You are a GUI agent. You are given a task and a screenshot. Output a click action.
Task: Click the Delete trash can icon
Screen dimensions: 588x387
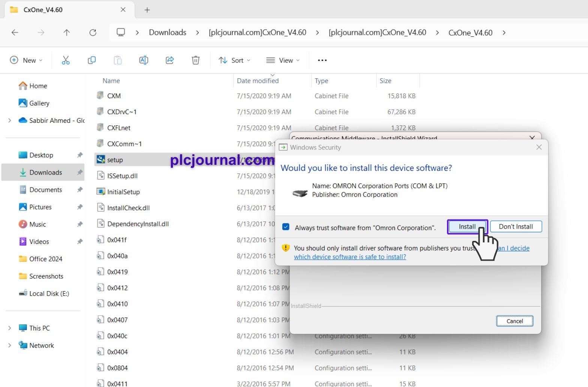(x=196, y=60)
